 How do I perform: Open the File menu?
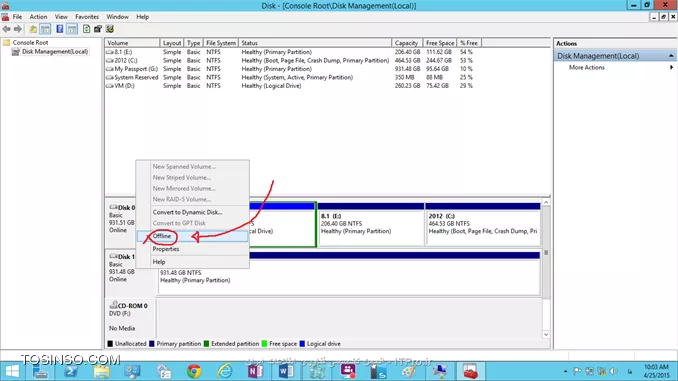click(17, 17)
